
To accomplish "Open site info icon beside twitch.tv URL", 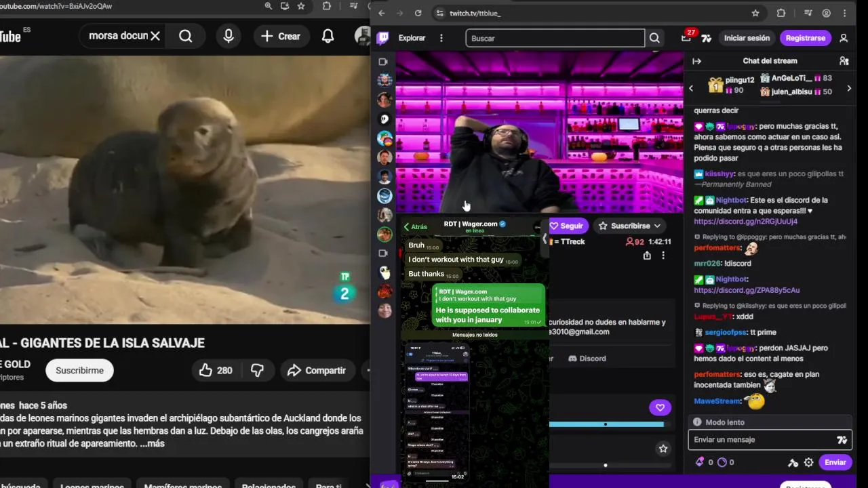I will click(x=439, y=13).
